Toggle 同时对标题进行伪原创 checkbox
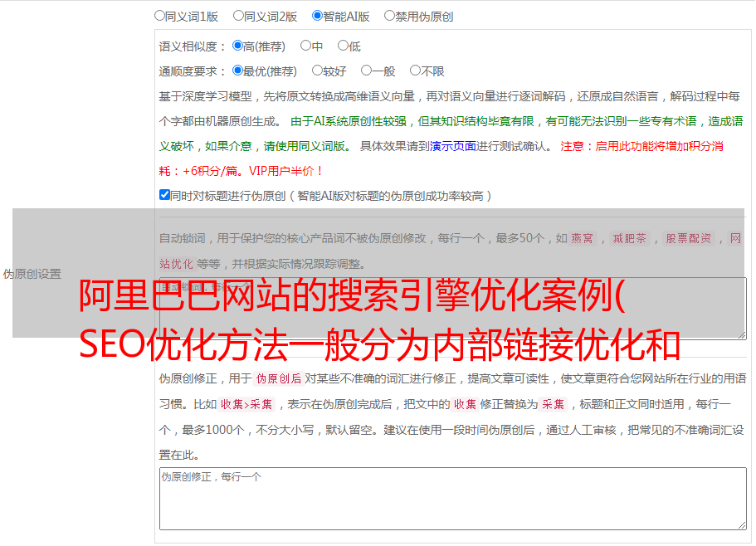The width and height of the screenshot is (756, 546). click(164, 195)
